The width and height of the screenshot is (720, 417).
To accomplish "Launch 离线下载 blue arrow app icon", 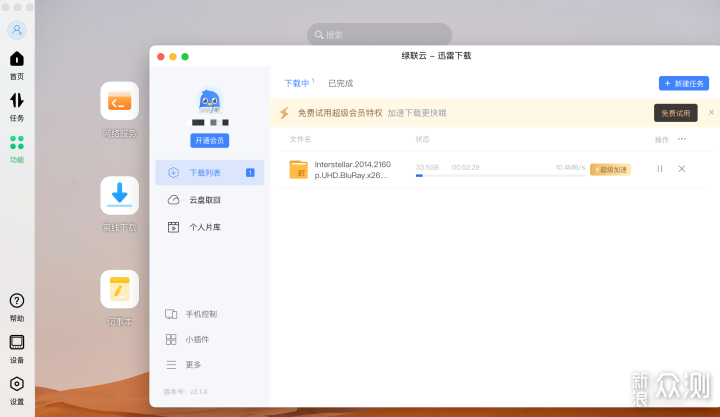I will 119,195.
